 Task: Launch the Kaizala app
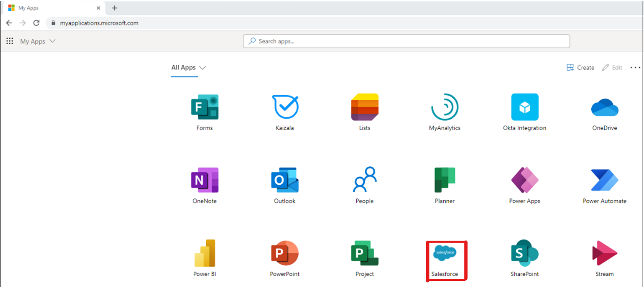pos(285,107)
